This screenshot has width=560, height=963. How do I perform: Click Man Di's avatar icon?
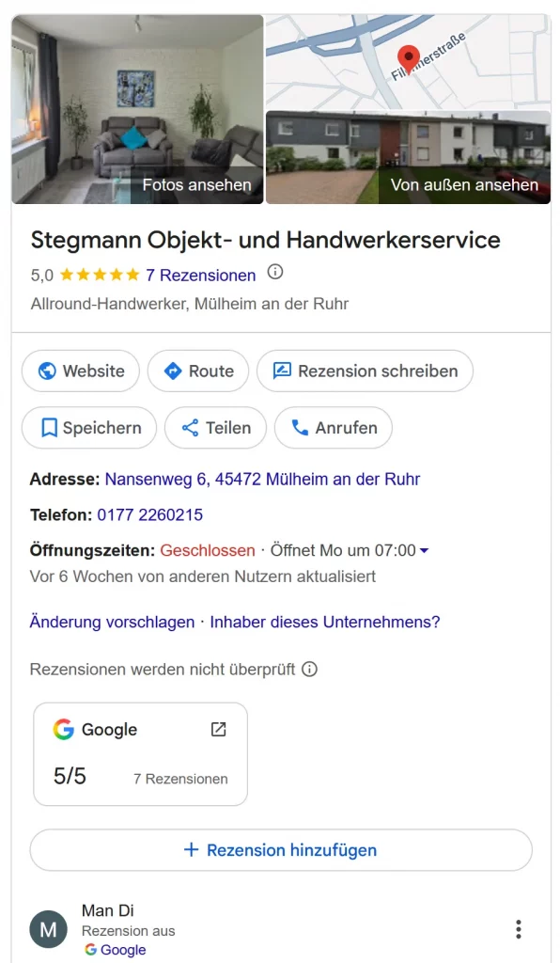point(49,930)
